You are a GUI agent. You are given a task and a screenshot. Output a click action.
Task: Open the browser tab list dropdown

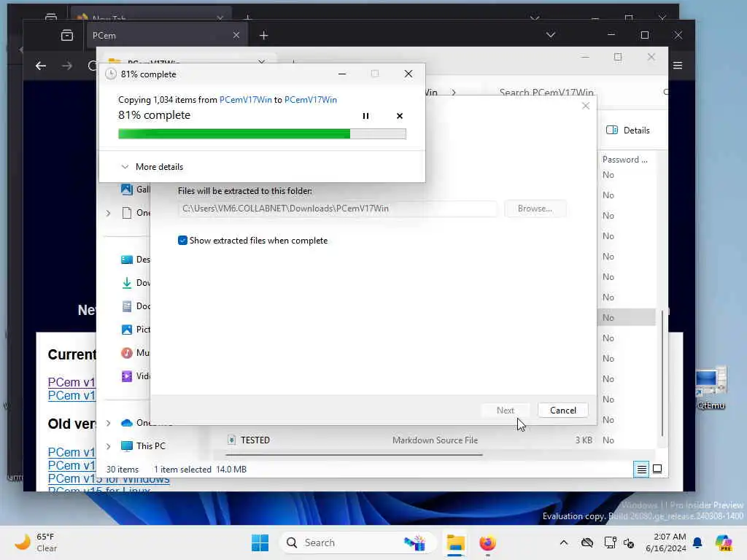click(550, 35)
